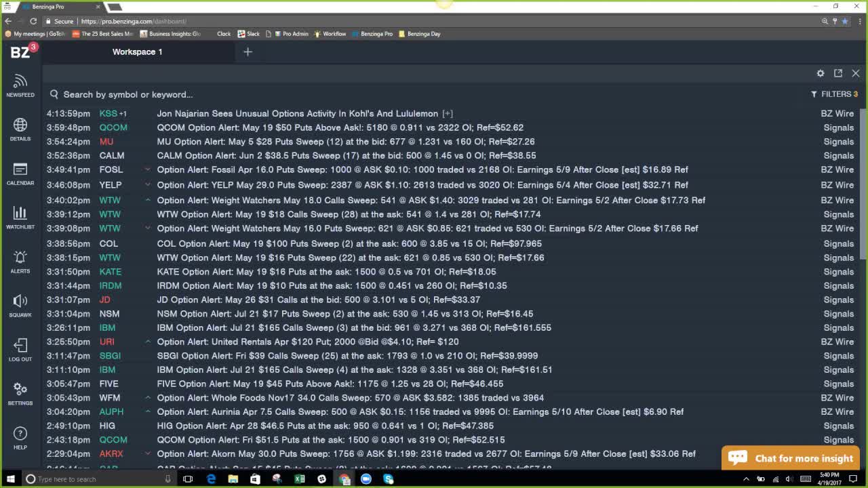Expand the FOSL option alert row chevron
The height and width of the screenshot is (488, 868).
pos(147,169)
